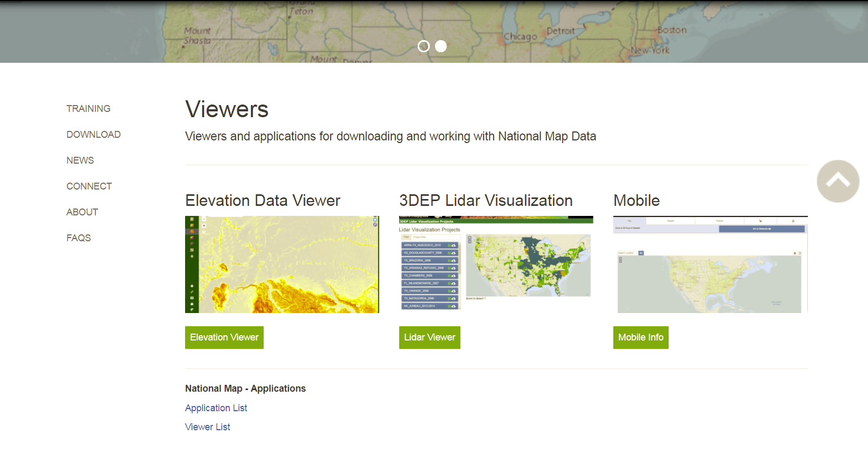Screen dimensions: 868x464
Task: Click the Elevation Data Viewer thumbnail
Action: coord(282,264)
